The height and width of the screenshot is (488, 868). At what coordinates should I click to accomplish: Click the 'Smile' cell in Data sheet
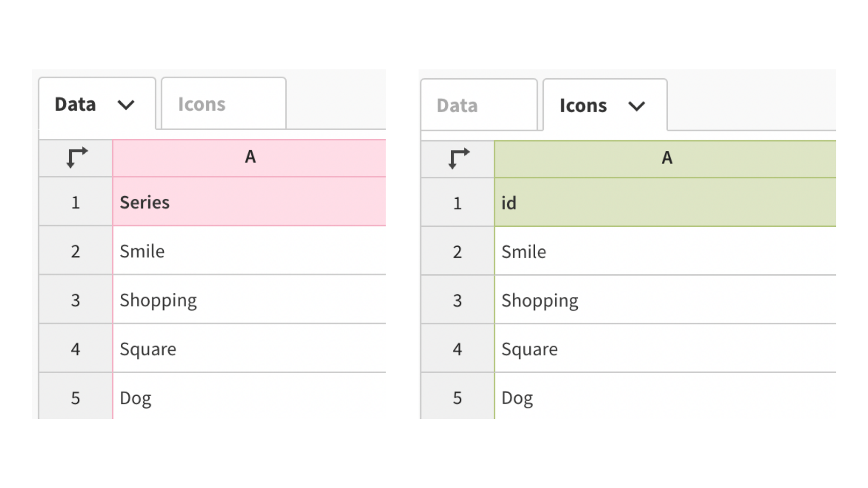coord(250,250)
